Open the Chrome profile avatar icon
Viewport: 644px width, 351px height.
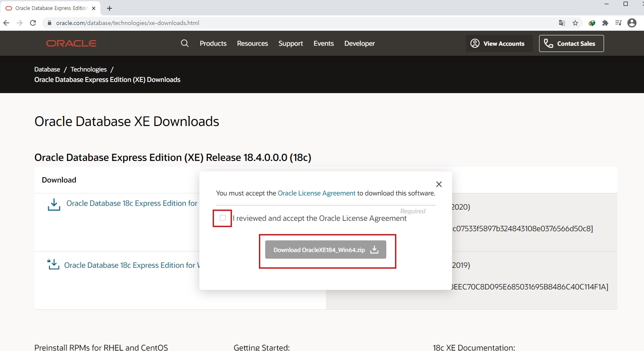click(632, 23)
